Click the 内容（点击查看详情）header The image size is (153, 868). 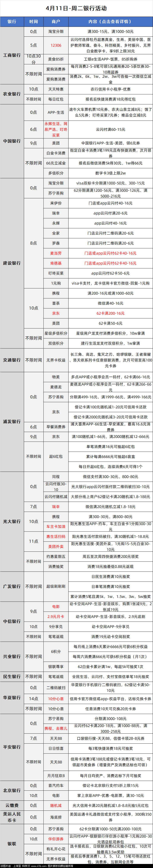110,22
